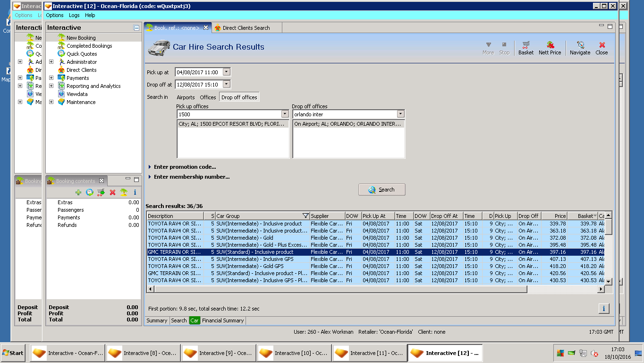Maximize the Booking contents panel

point(136,180)
